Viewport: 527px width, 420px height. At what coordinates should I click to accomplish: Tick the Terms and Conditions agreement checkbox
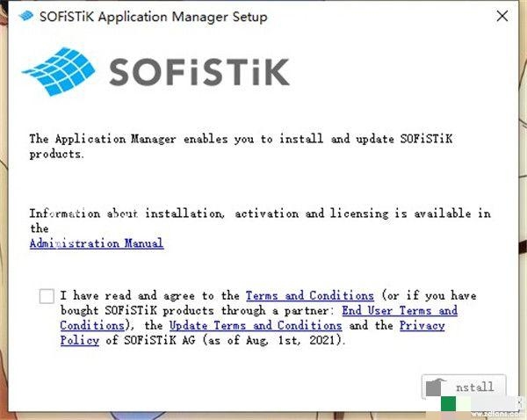[47, 296]
